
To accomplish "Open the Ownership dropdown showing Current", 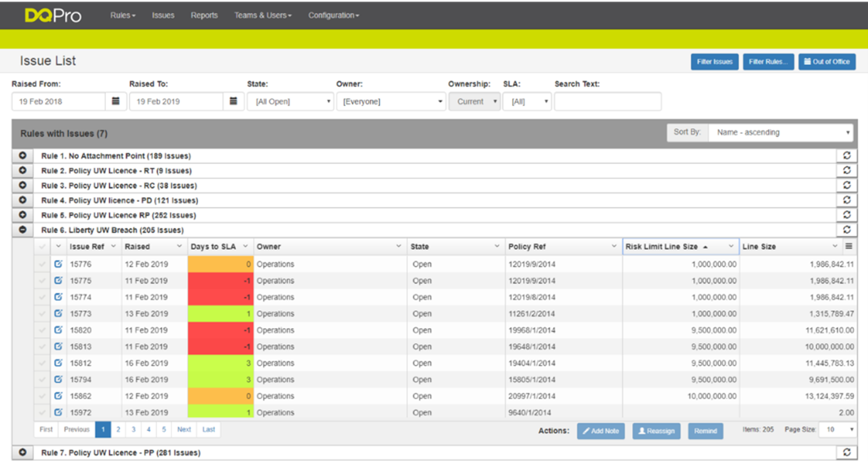I will pos(474,101).
